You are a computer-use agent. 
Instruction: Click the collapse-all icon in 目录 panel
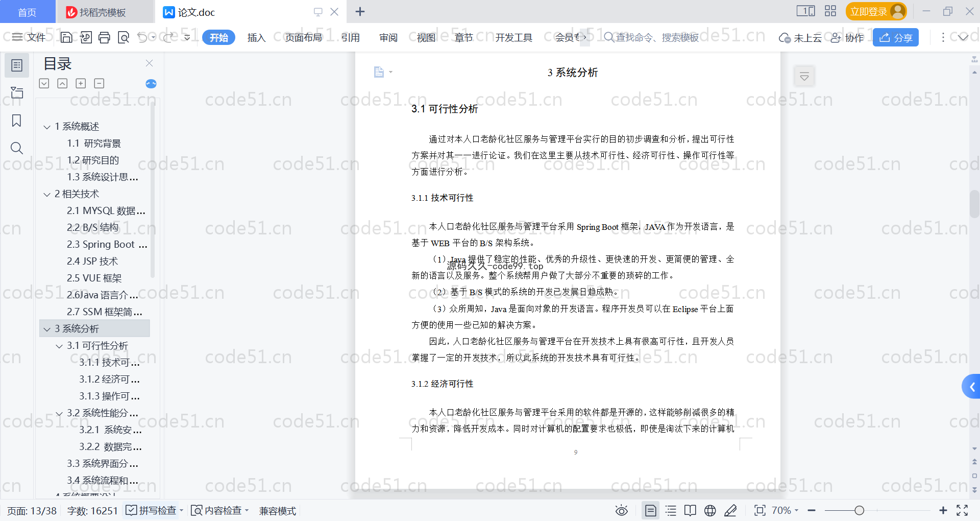[62, 83]
